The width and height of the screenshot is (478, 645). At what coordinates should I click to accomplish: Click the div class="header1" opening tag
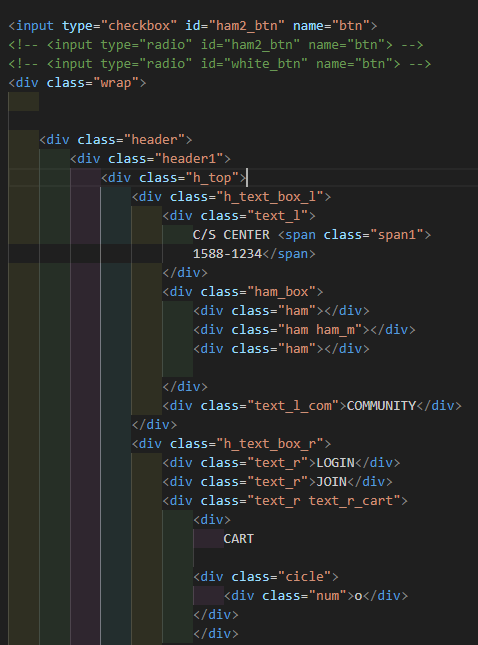(150, 159)
